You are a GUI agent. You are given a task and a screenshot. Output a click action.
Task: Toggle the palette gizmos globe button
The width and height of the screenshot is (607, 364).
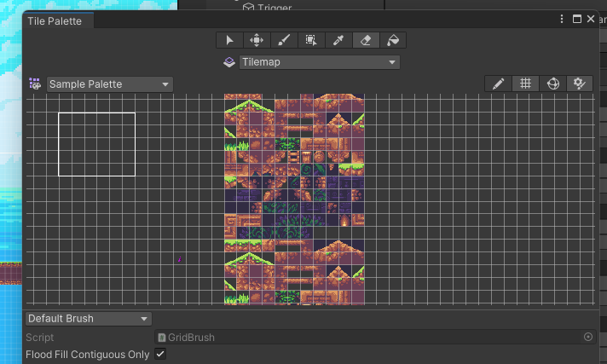(552, 84)
